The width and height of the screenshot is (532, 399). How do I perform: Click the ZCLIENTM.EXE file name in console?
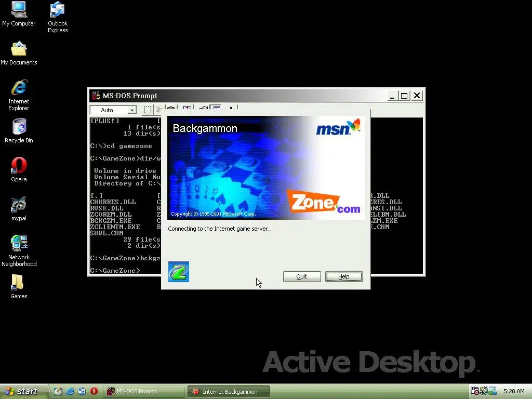(115, 227)
